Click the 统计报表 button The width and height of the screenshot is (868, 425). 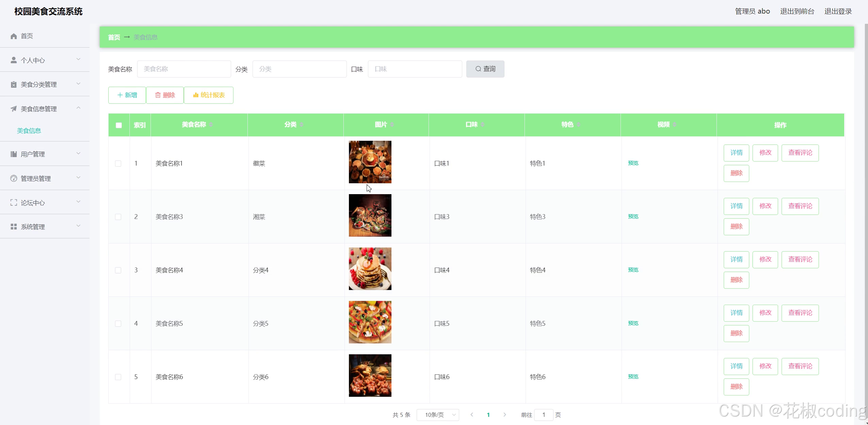point(209,95)
